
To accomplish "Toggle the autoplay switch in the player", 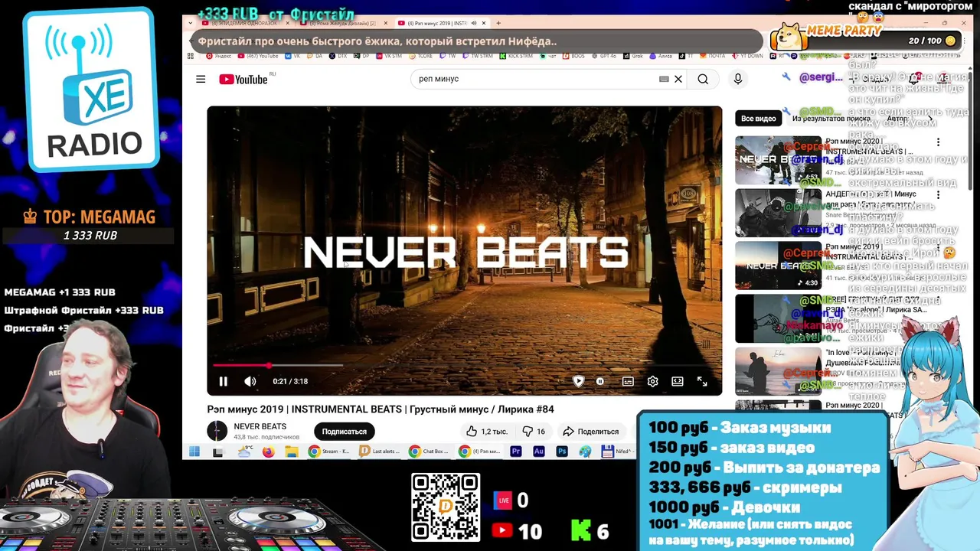I will click(x=600, y=381).
